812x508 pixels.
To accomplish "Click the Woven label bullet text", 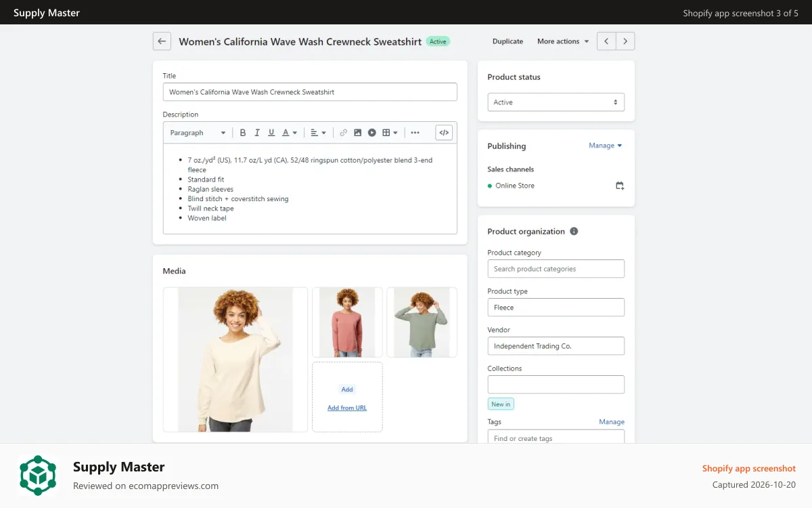I will coord(207,218).
